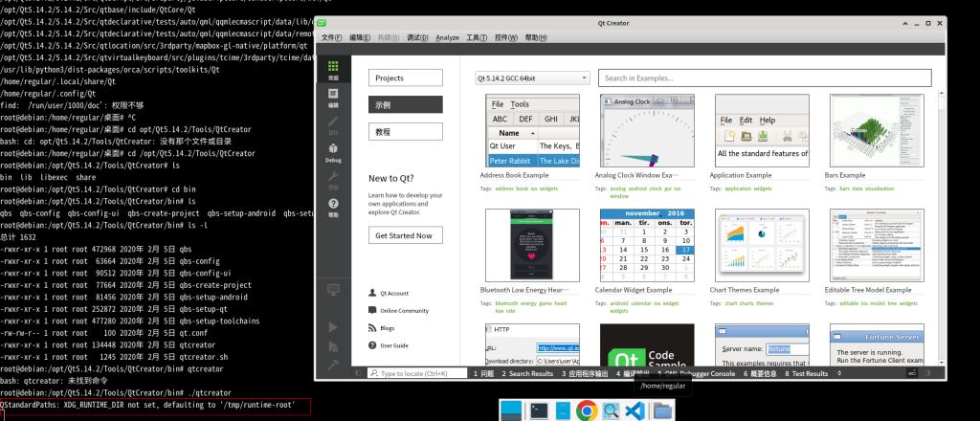Open the Analyze menu

click(x=447, y=37)
